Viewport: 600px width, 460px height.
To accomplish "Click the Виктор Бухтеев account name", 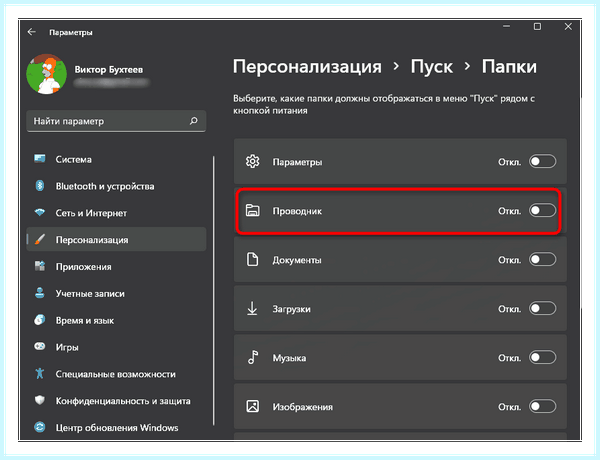I will pos(109,70).
